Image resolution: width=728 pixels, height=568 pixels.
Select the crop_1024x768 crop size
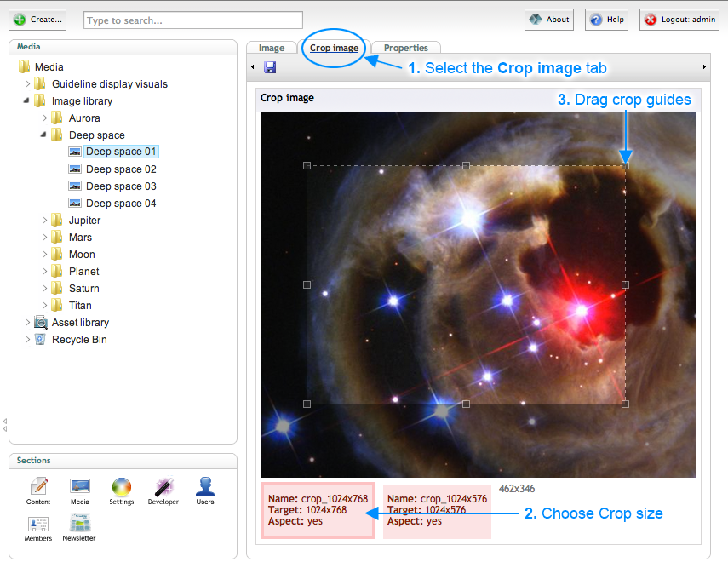(x=317, y=510)
